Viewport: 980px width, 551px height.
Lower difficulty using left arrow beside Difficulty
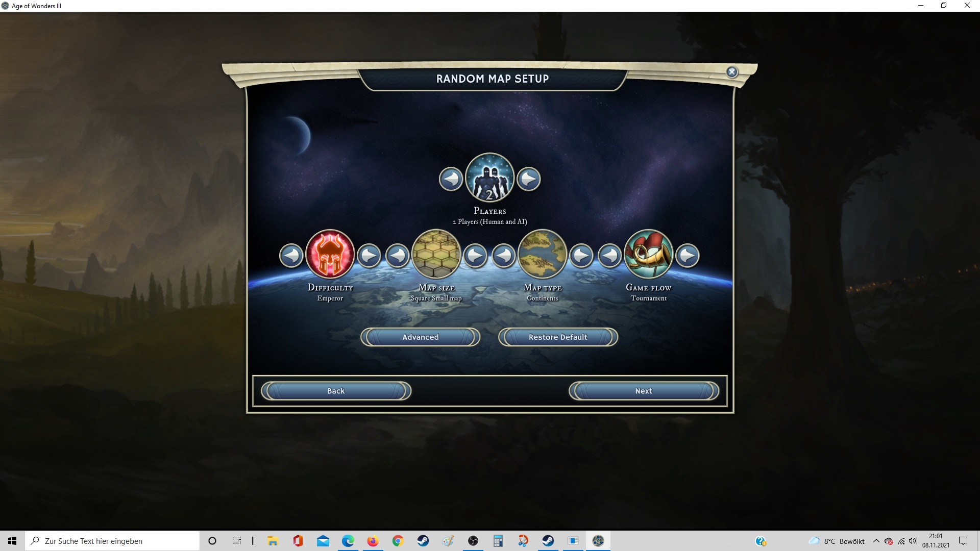point(291,256)
